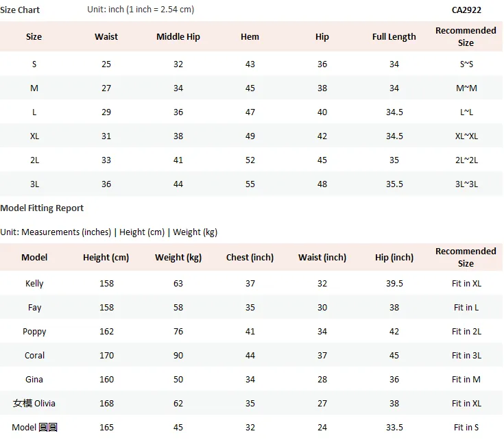This screenshot has width=504, height=440.
Task: Select the Fit in S cell
Action: (x=466, y=427)
